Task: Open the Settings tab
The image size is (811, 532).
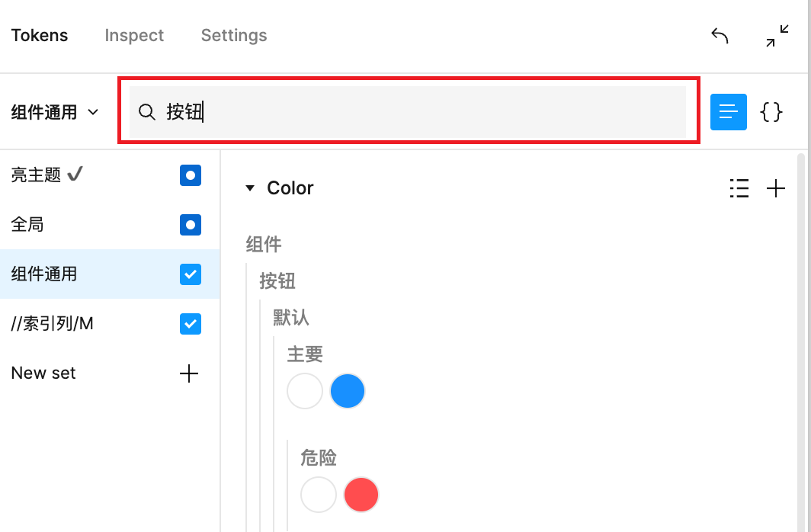Action: point(234,35)
